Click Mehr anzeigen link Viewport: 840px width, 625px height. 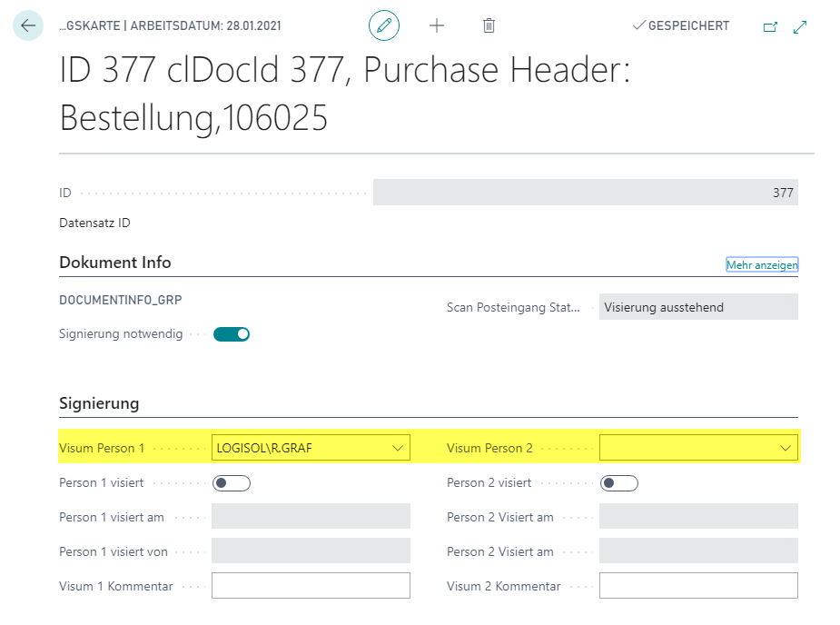[x=762, y=264]
